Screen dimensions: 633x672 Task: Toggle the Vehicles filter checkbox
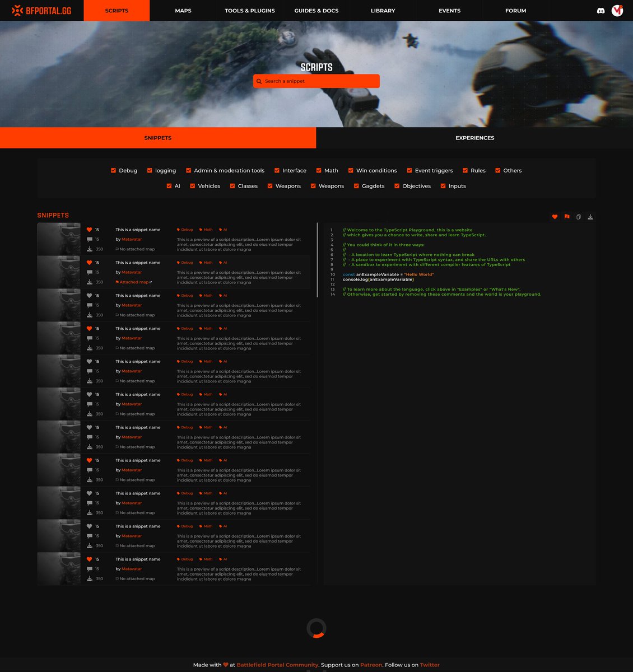192,186
